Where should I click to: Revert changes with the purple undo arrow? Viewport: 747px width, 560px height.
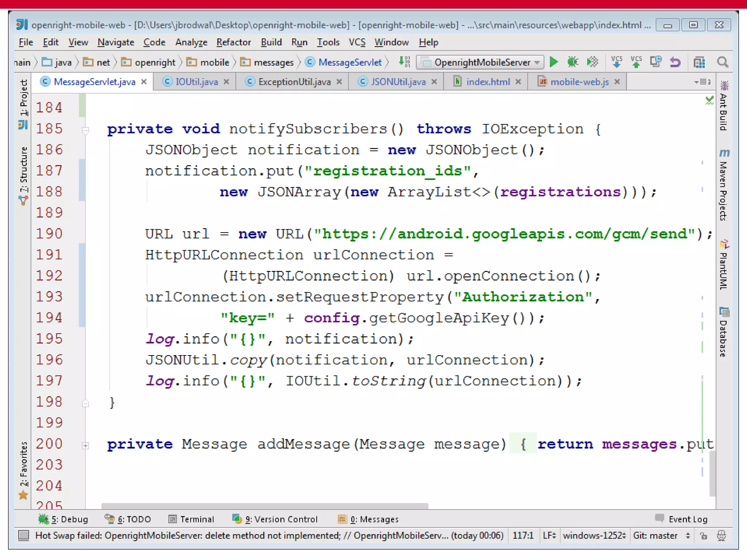click(675, 62)
